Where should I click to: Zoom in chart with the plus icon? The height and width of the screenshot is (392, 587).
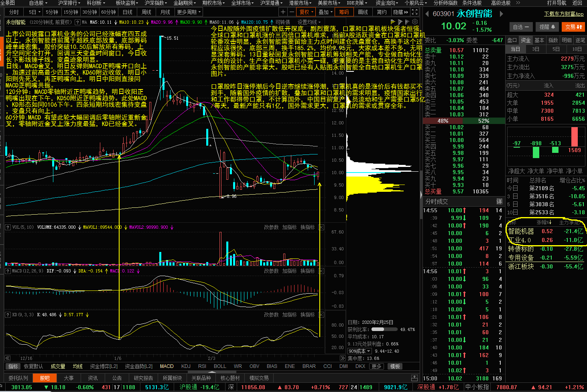pyautogui.click(x=283, y=12)
